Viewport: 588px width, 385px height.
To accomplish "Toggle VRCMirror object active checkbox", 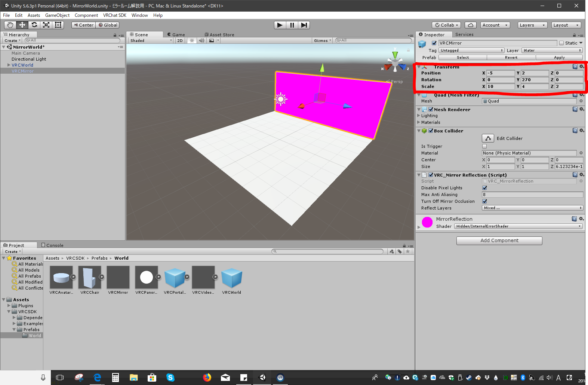I will point(434,43).
